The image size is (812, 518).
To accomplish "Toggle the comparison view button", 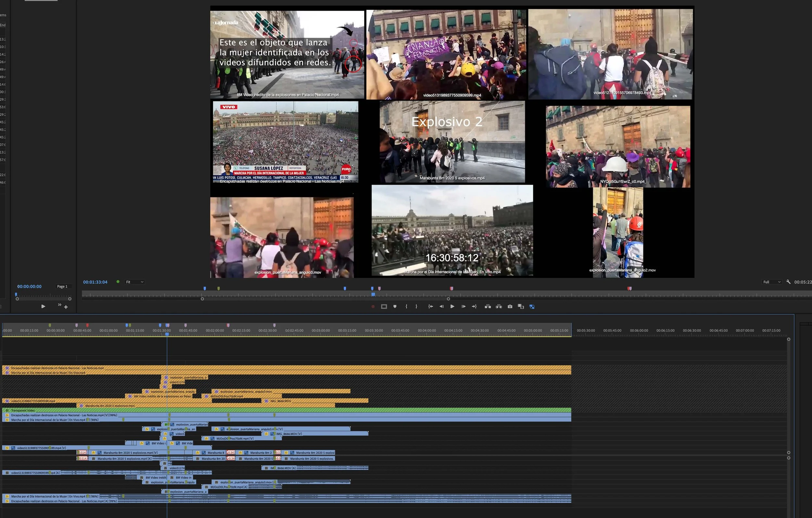I will [521, 306].
